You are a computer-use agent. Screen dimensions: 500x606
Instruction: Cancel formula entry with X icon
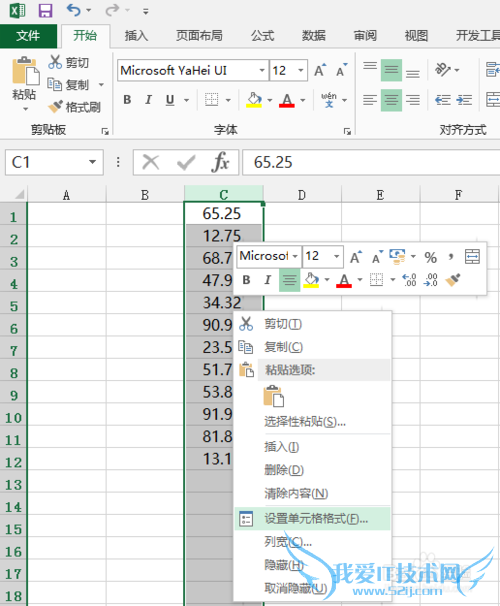point(151,162)
